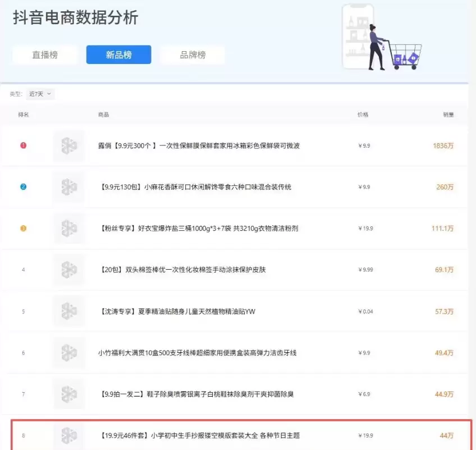476x450 pixels.
Task: Click the 排名 column header
Action: (24, 115)
